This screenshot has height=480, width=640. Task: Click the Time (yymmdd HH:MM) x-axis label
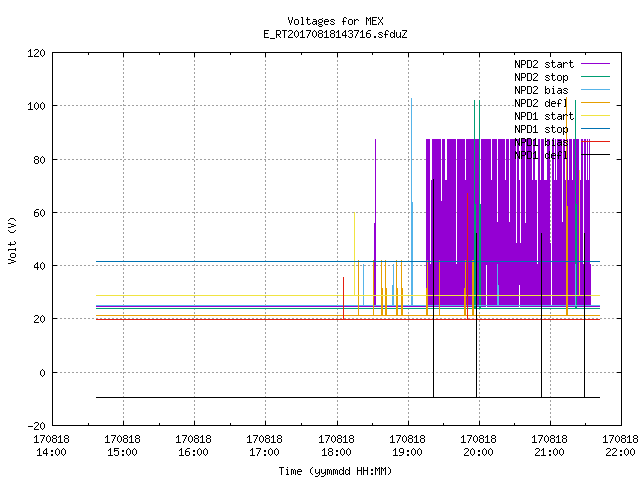coord(335,471)
